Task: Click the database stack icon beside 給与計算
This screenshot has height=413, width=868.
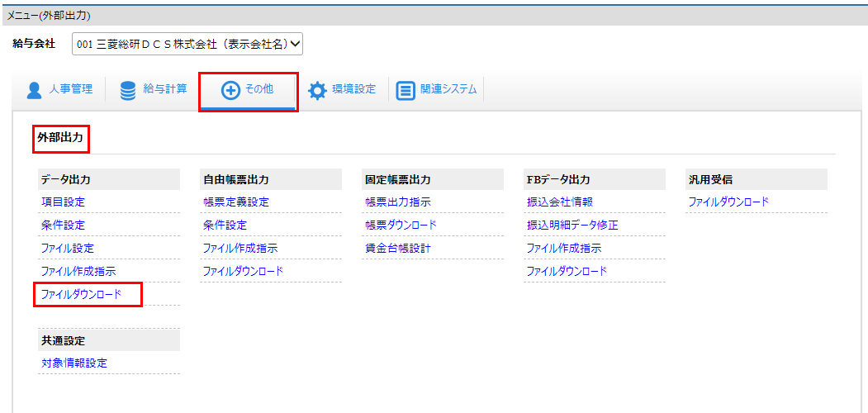Action: pos(128,90)
